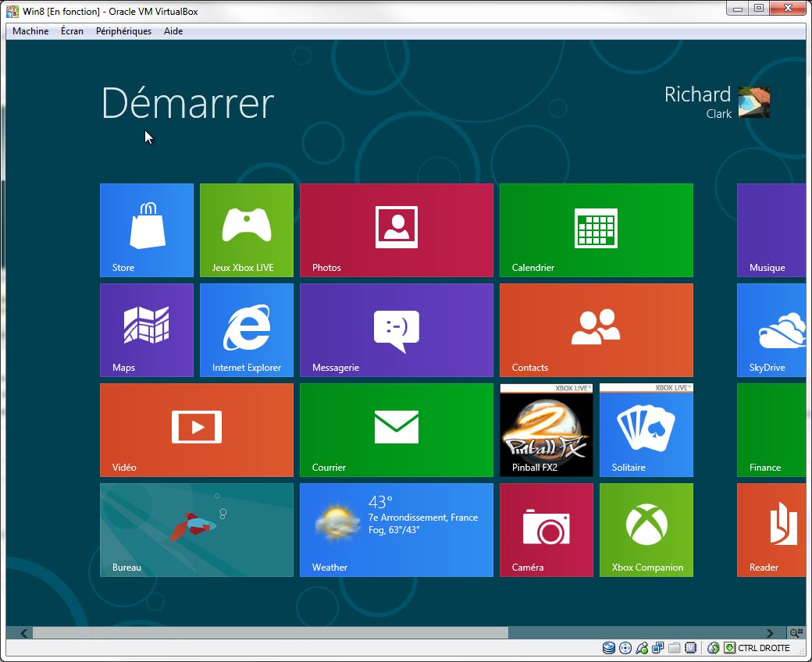Open the Vidéo tile
Image resolution: width=812 pixels, height=662 pixels.
pyautogui.click(x=197, y=430)
